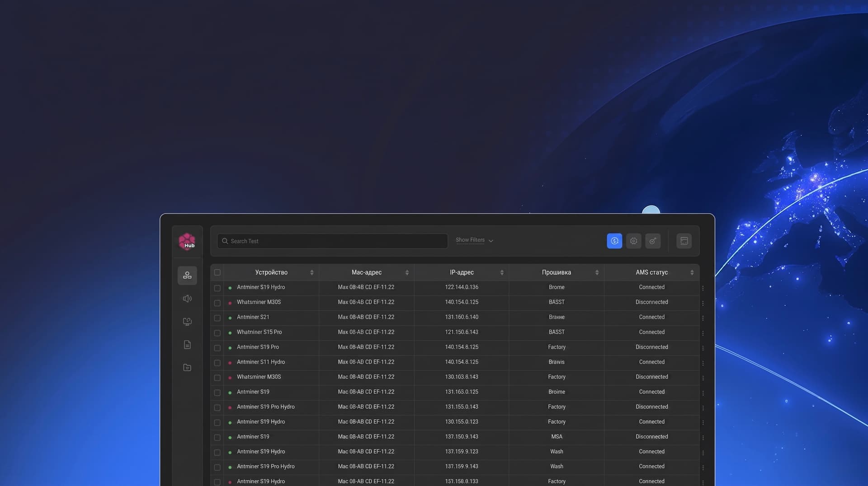This screenshot has width=868, height=486.
Task: Tick the select-all checkbox in the table header
Action: (x=217, y=272)
